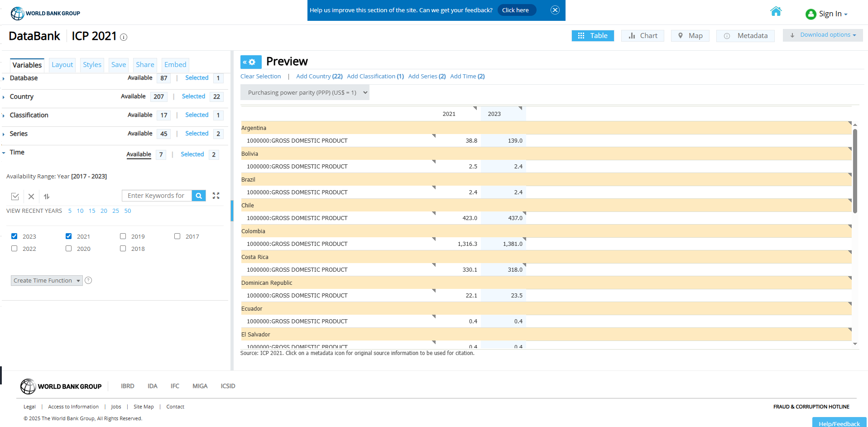The image size is (868, 427).
Task: Close the feedback banner
Action: pyautogui.click(x=555, y=10)
